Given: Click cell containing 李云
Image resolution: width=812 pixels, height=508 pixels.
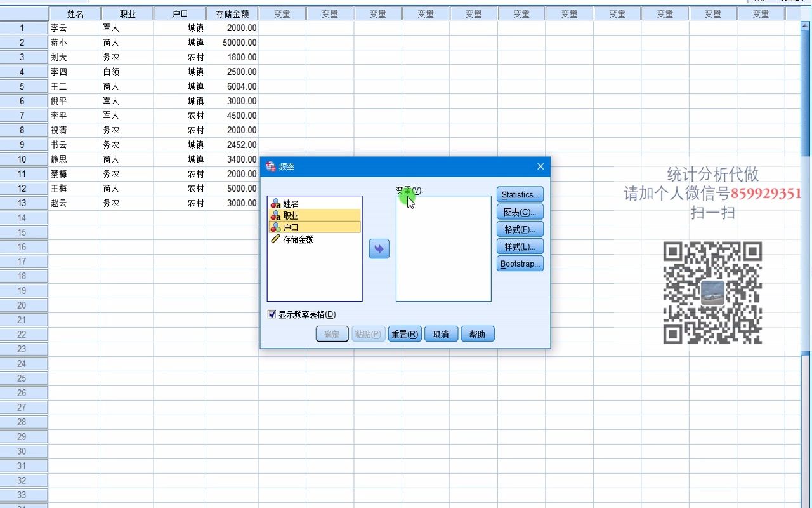Looking at the screenshot, I should click(75, 28).
